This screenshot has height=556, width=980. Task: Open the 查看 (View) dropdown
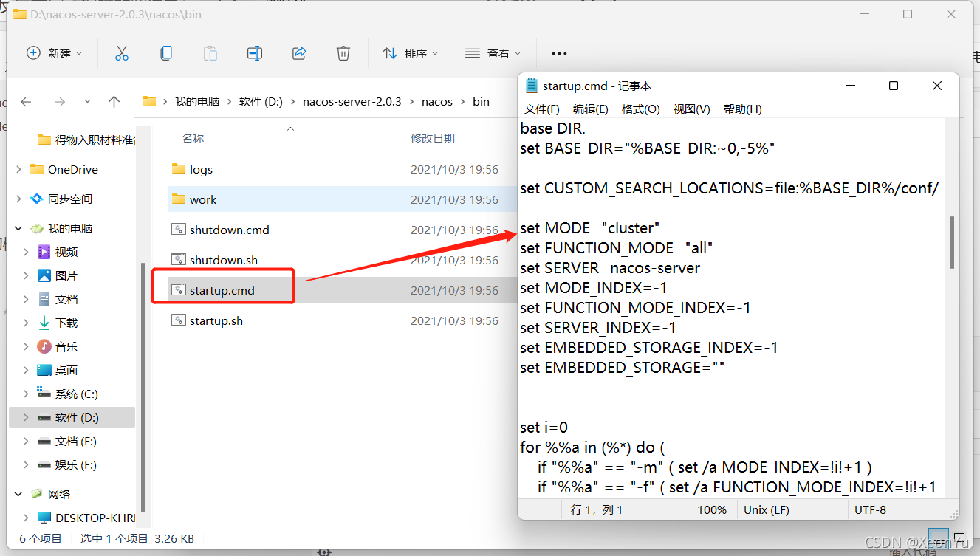(x=493, y=53)
